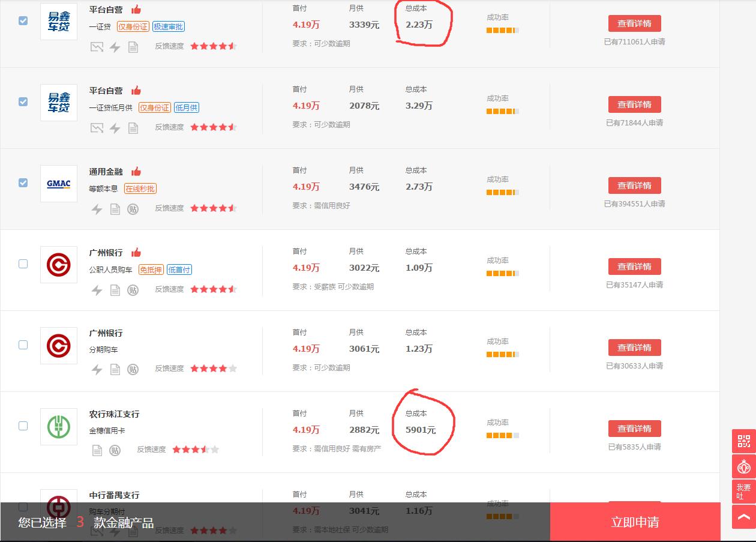Click the picture icon in 一证贷低月供 row
756x542 pixels.
(x=97, y=128)
